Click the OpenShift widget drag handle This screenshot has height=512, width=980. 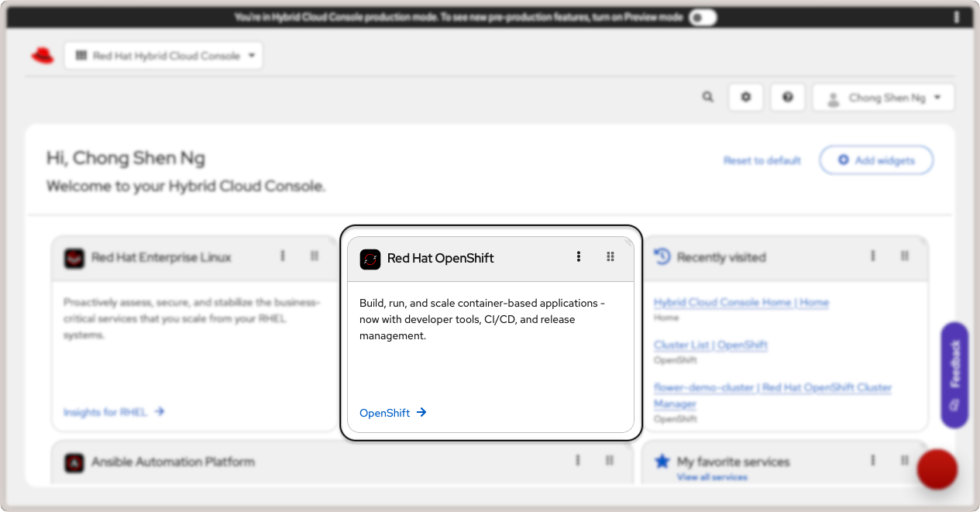pos(610,257)
